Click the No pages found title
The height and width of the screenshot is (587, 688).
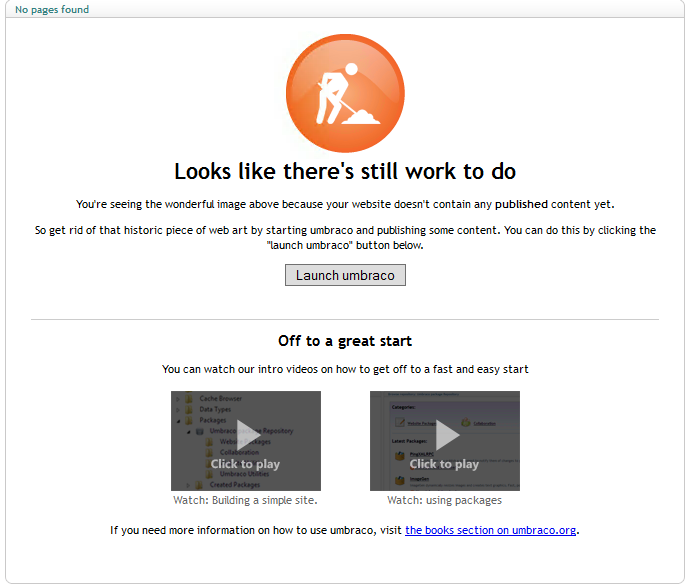(x=52, y=9)
